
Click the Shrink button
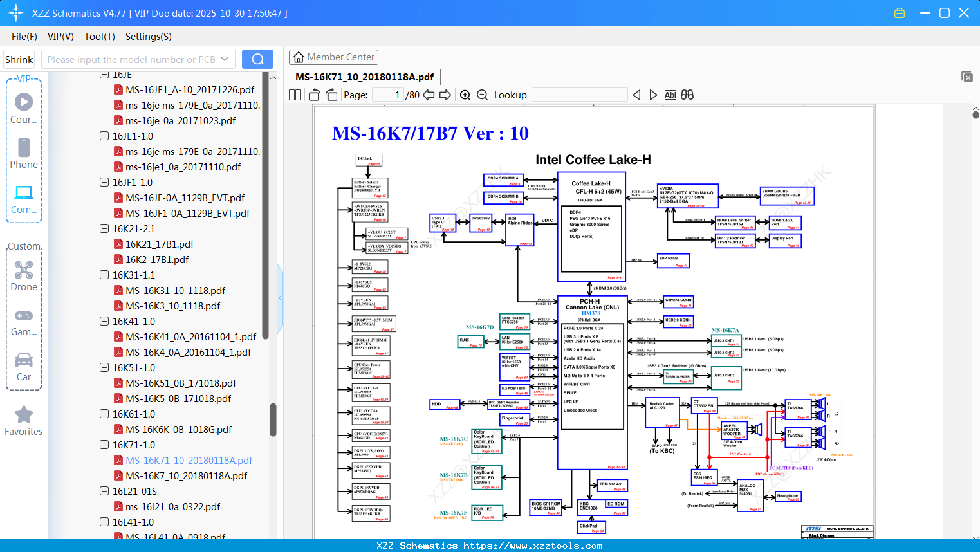(19, 59)
